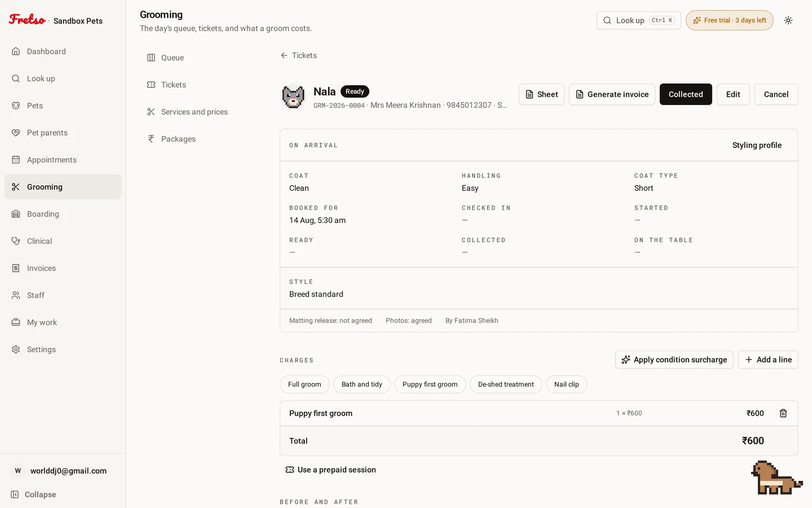Screen dimensions: 812x508
Task: Toggle the light/dark theme sun icon
Action: pyautogui.click(x=788, y=20)
